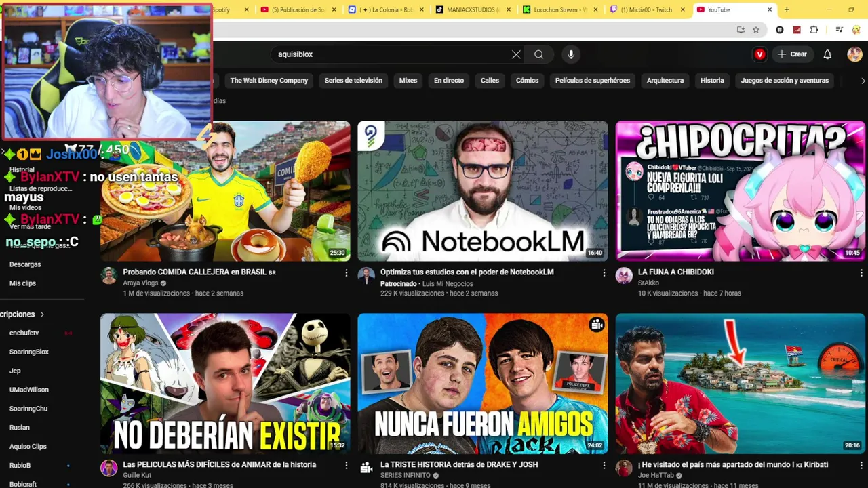Open the NO DEBERÍAN EXISTIR thumbnail
The image size is (868, 488).
225,384
